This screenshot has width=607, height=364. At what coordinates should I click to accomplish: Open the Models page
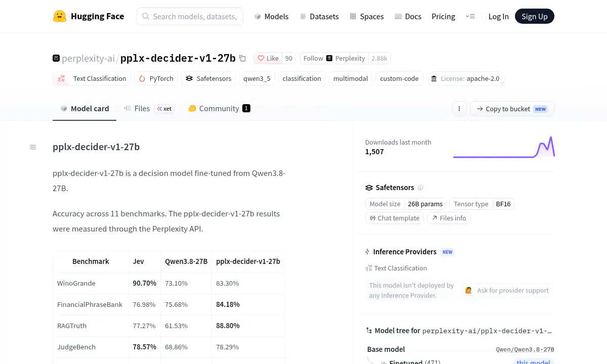pyautogui.click(x=271, y=16)
